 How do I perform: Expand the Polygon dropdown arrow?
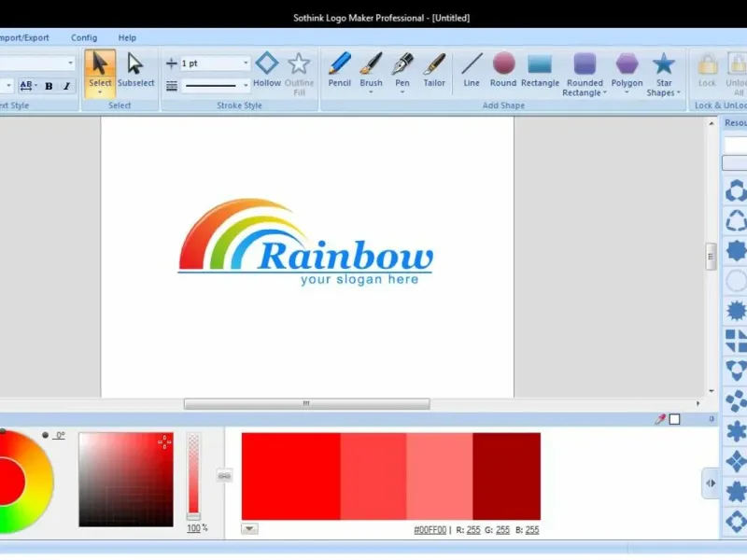(627, 92)
